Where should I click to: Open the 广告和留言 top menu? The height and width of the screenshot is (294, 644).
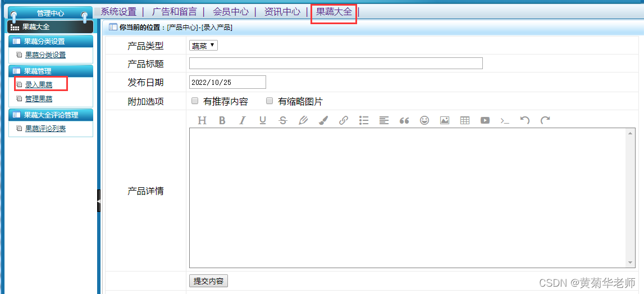coord(175,11)
